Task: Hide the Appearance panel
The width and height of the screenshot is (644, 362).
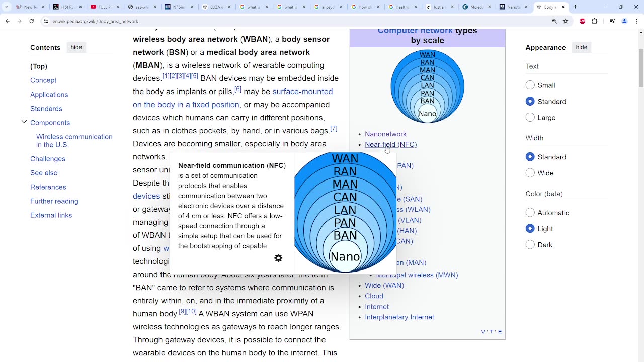Action: [582, 47]
